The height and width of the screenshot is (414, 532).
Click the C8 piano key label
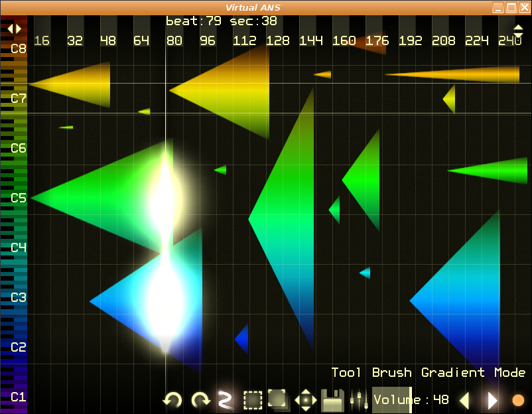pos(19,49)
